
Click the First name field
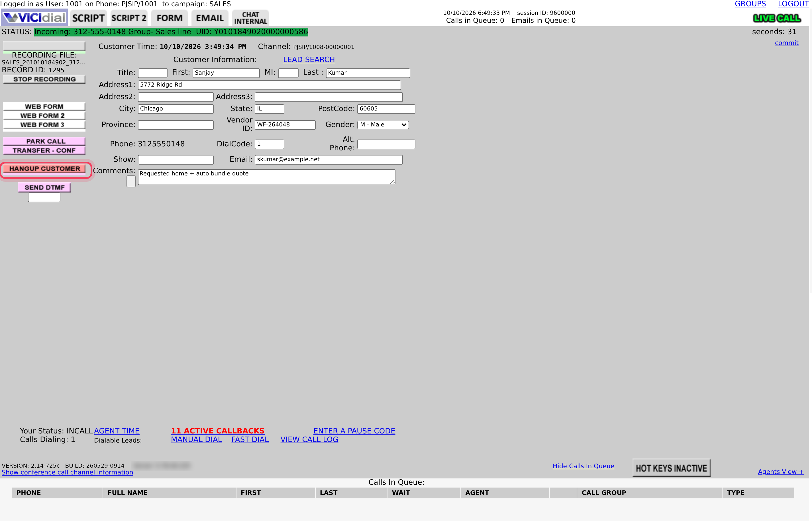[x=226, y=73]
